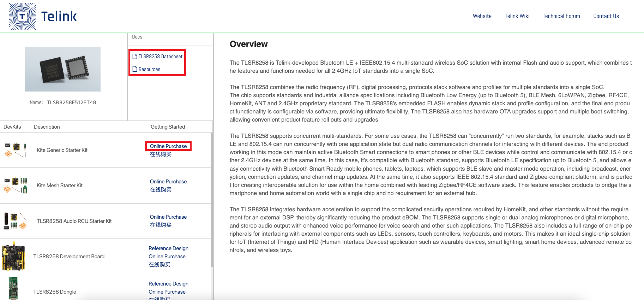The height and width of the screenshot is (300, 644).
Task: Click Online Purchase for Kite Mesh Starter Kit
Action: (x=168, y=182)
